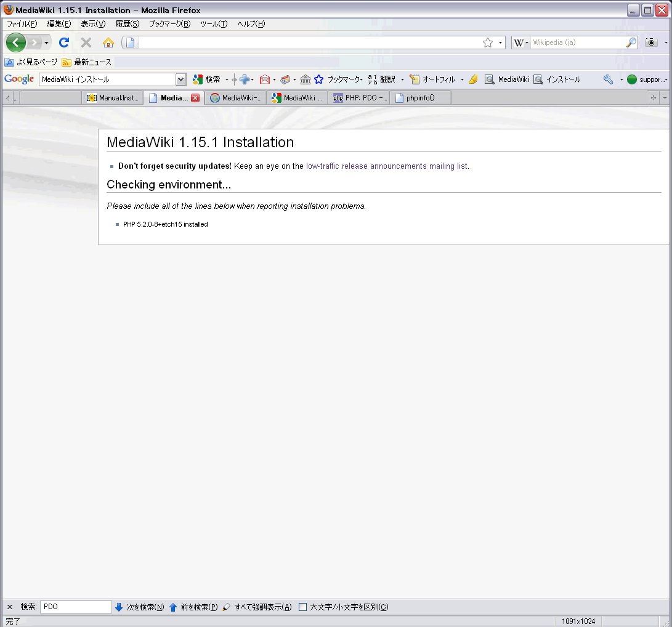Click the building icon on the Google toolbar

(x=305, y=79)
